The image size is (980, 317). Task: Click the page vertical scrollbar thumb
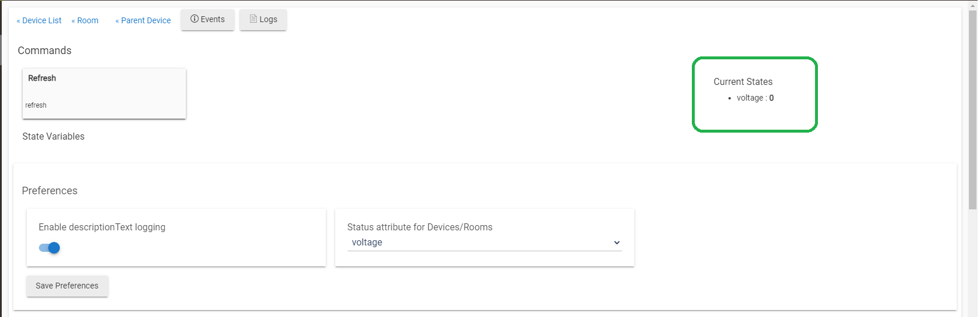click(x=972, y=111)
